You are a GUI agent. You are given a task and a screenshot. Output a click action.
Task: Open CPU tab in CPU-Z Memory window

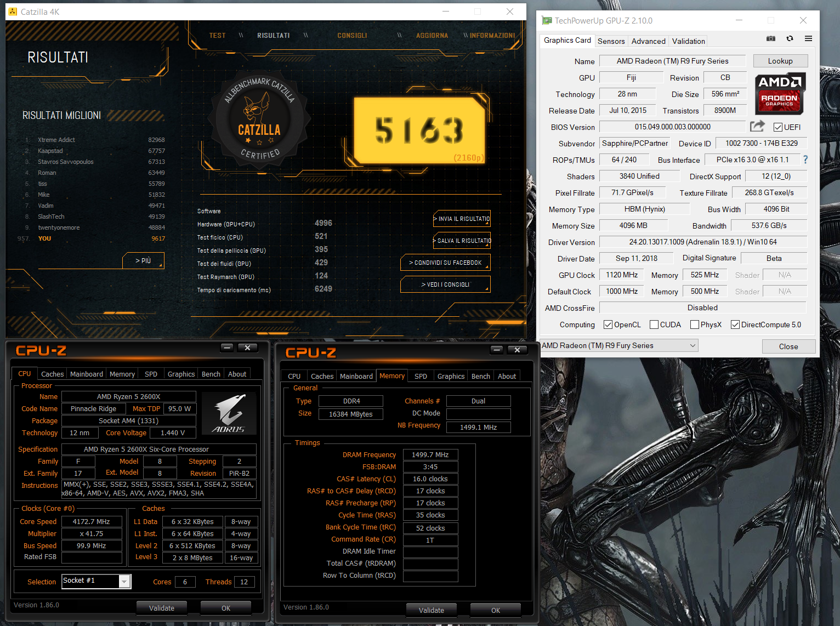point(294,376)
